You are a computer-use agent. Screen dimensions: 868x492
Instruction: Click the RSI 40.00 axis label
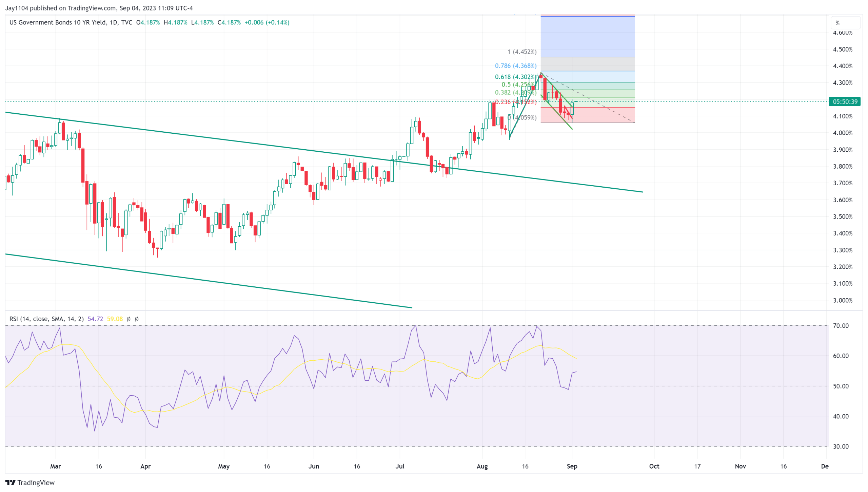point(841,416)
